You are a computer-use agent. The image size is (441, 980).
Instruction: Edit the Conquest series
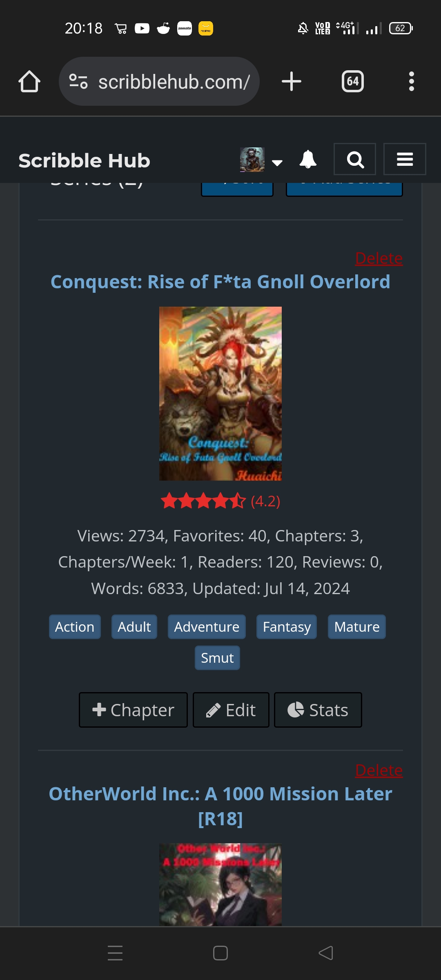point(231,710)
